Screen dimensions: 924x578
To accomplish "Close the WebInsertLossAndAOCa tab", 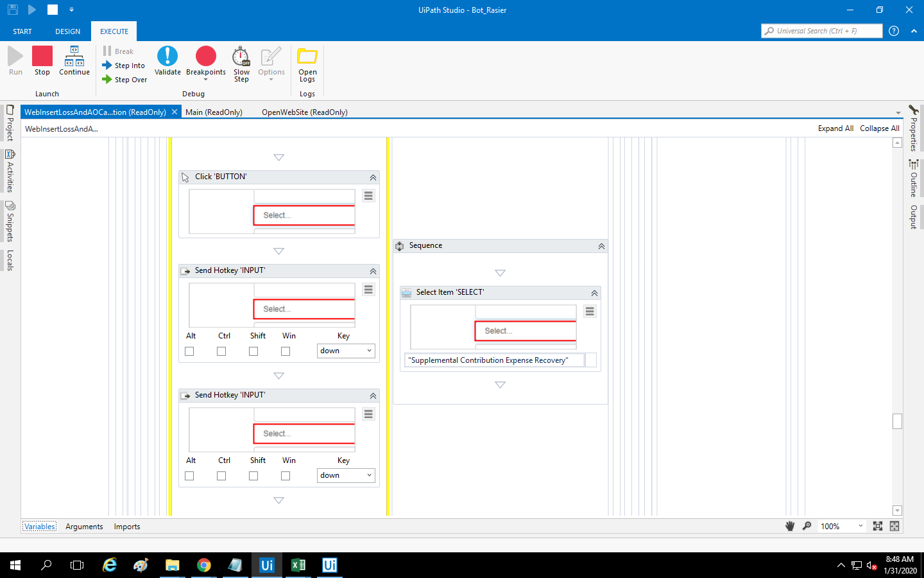I will 174,112.
